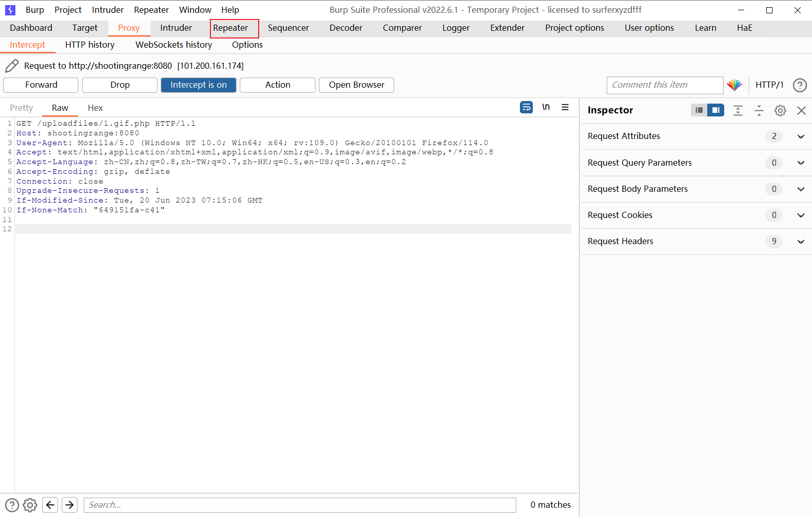The width and height of the screenshot is (812, 517).
Task: Open the Learn tab
Action: (706, 28)
